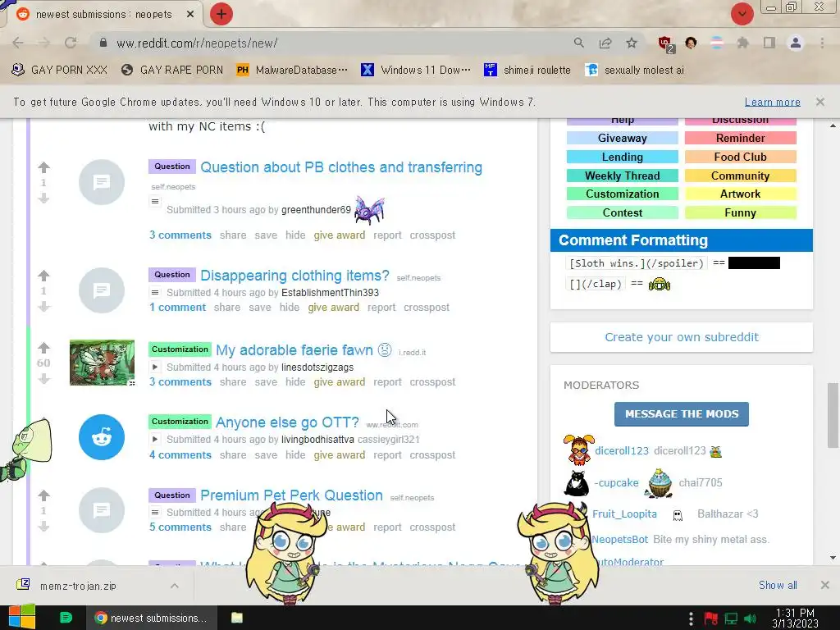This screenshot has height=630, width=840.
Task: Open the Extensions puzzle piece menu
Action: [742, 43]
